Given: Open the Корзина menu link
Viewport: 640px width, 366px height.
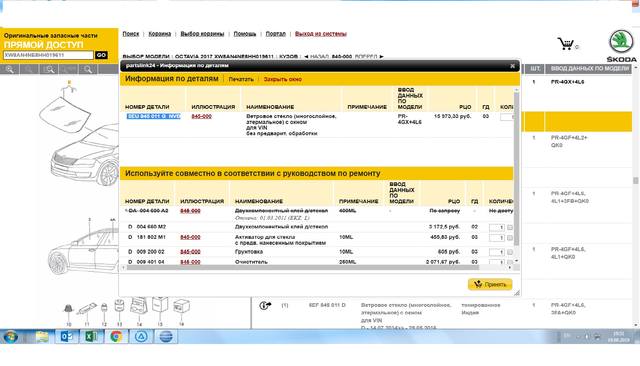Looking at the screenshot, I should point(160,34).
